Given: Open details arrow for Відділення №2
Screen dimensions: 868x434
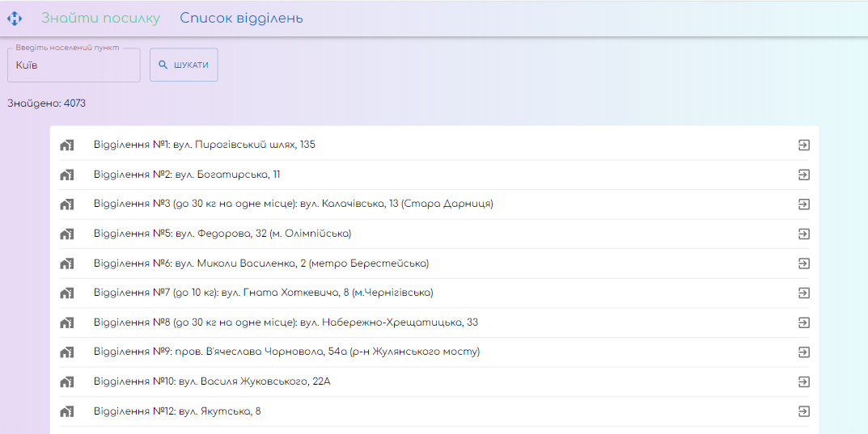Looking at the screenshot, I should 803,175.
